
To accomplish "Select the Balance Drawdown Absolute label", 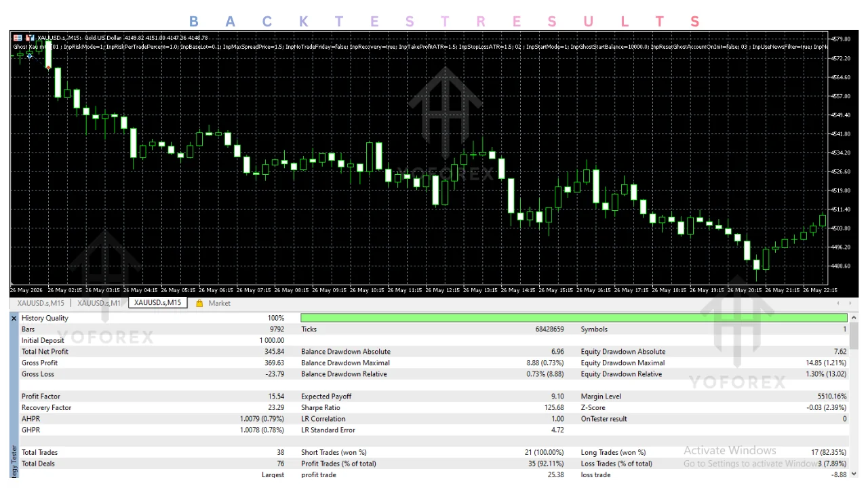I will pos(346,352).
